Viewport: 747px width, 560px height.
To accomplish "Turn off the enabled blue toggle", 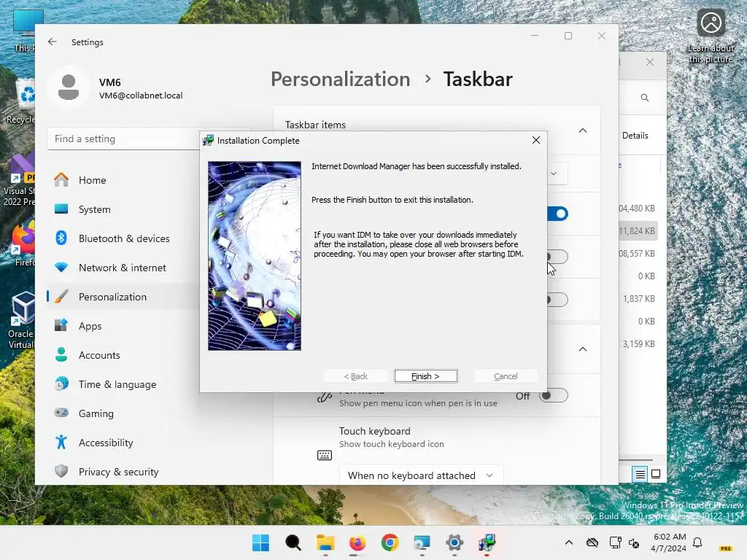I will click(557, 214).
